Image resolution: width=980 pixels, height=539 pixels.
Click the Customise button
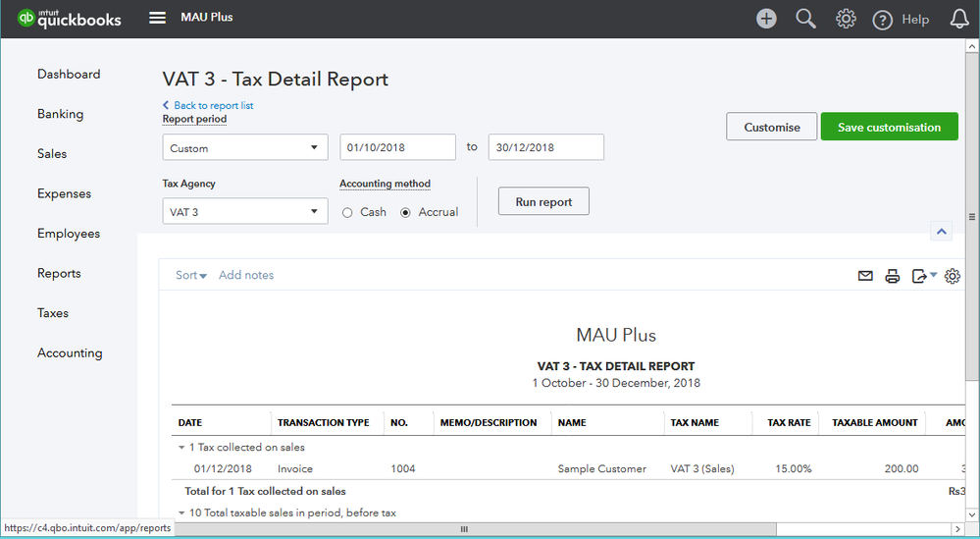tap(771, 127)
